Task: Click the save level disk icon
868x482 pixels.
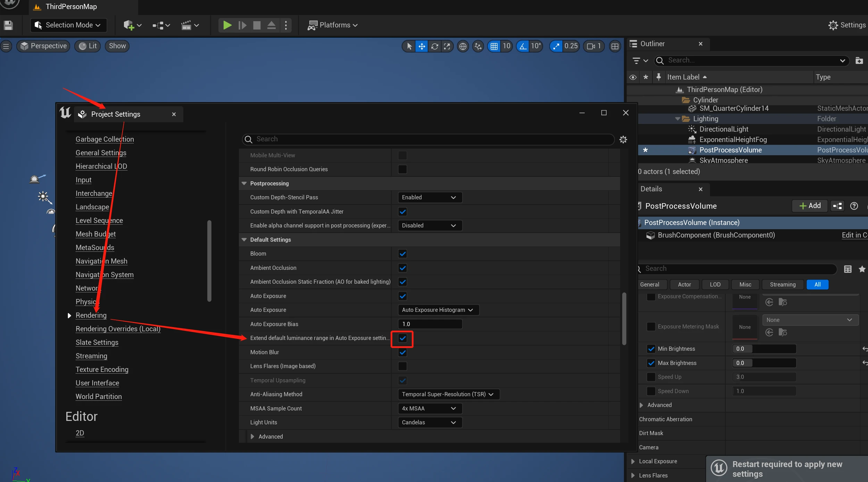Action: click(x=8, y=25)
